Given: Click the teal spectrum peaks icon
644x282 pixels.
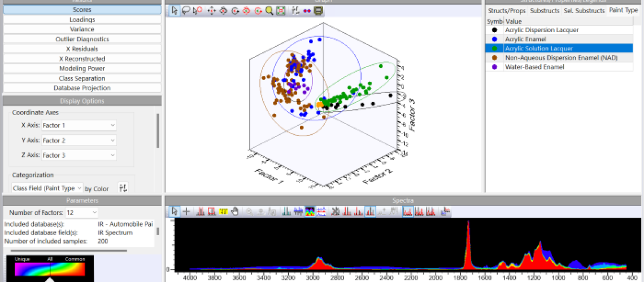Looking at the screenshot, I should point(286,211).
